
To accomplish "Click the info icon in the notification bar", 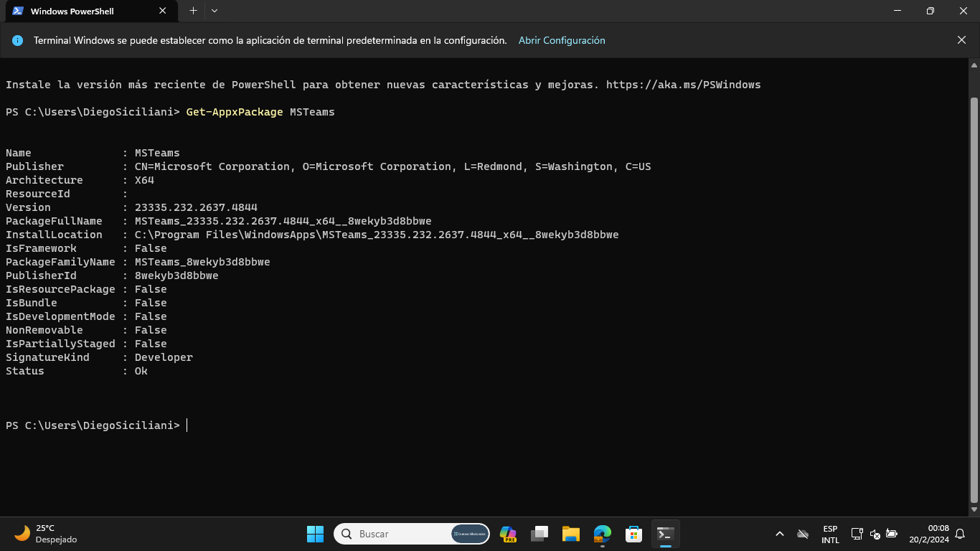I will 18,40.
